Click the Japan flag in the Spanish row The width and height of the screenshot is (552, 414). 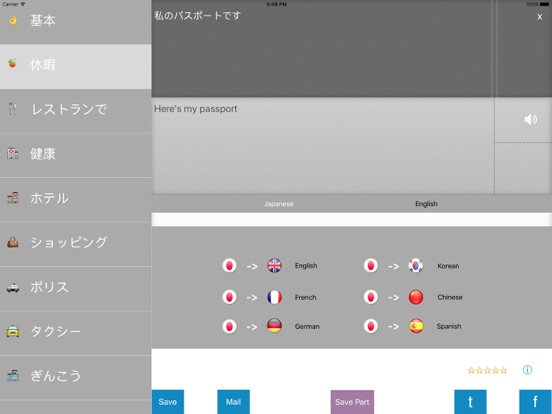pyautogui.click(x=371, y=326)
